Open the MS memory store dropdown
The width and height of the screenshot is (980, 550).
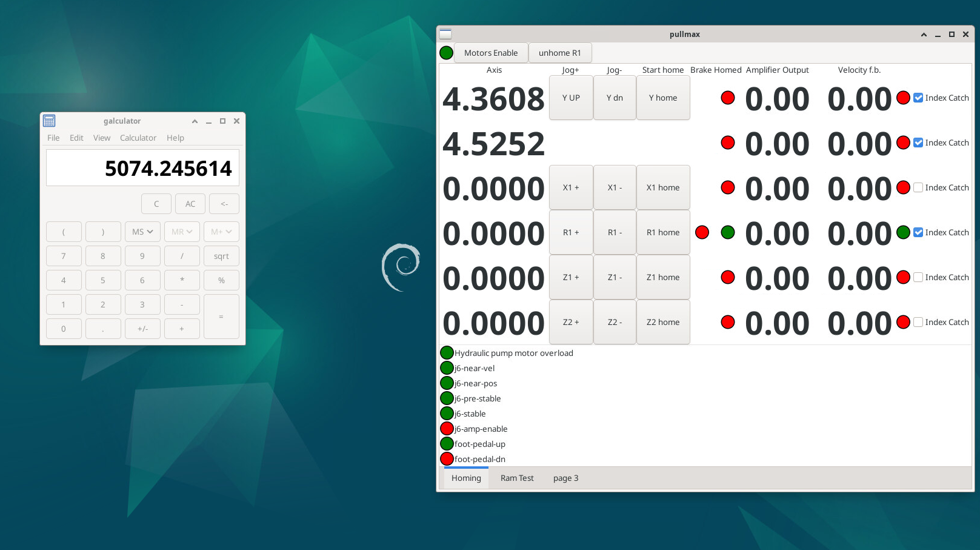tap(142, 232)
